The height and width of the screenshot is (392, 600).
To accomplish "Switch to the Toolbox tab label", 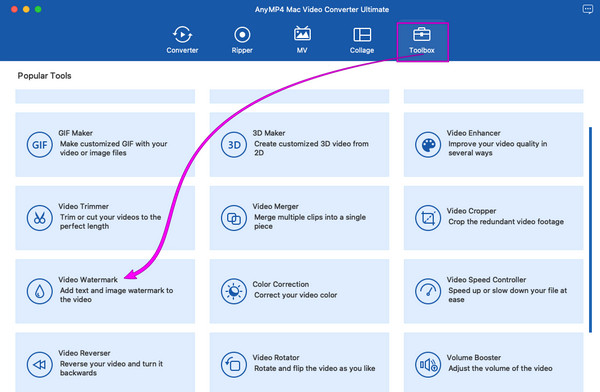I will [x=422, y=50].
